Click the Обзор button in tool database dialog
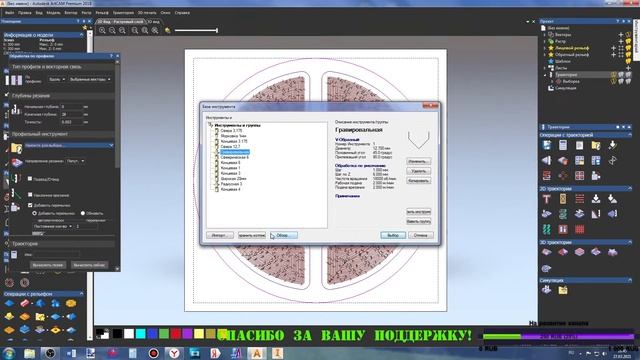640x360 pixels. (284, 236)
